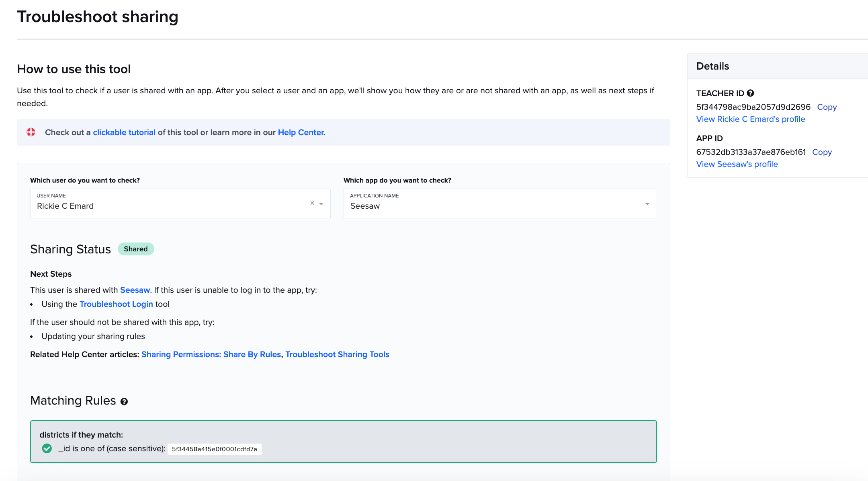The width and height of the screenshot is (868, 481).
Task: Click the Troubleshoot sharing page title
Action: tap(98, 17)
